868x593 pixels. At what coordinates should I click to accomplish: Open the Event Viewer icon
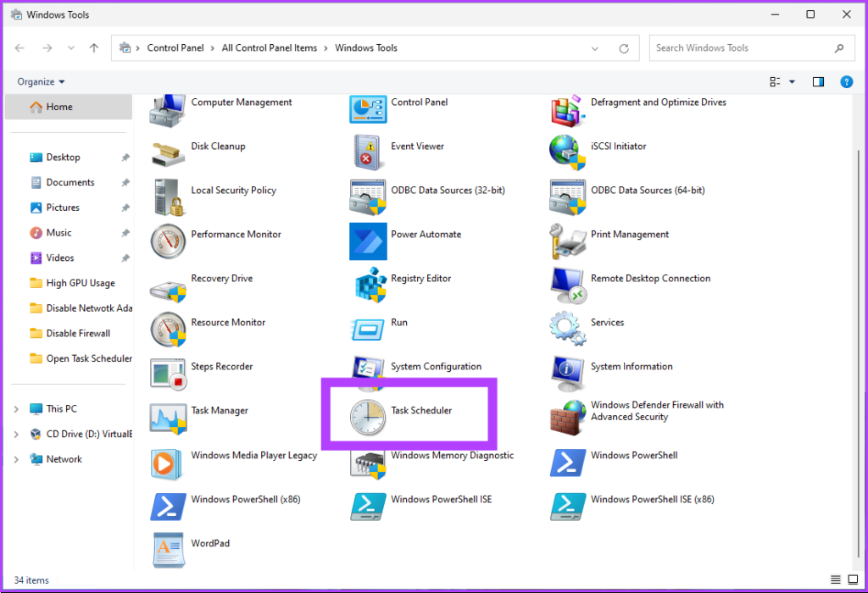coord(368,152)
